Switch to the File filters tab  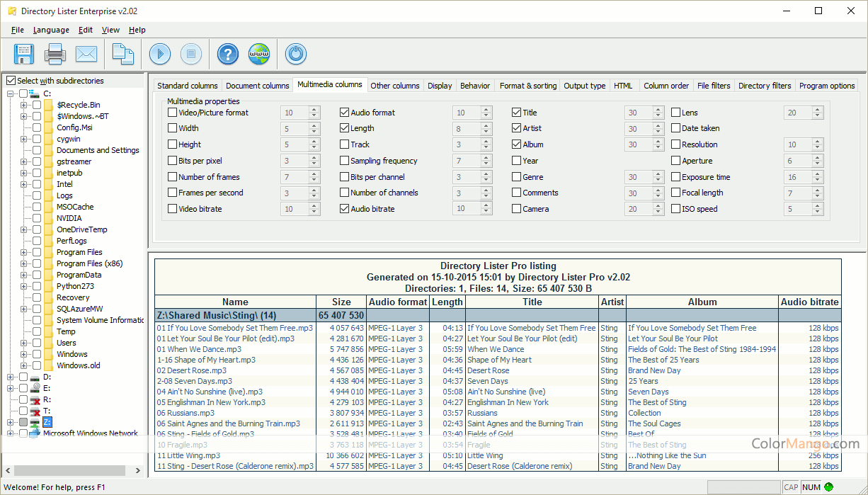tap(714, 86)
